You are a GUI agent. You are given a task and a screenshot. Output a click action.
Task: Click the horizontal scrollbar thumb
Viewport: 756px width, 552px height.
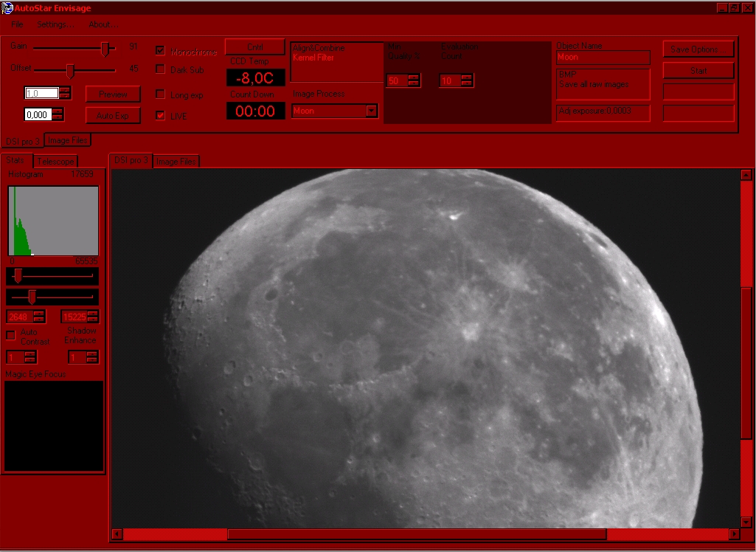pos(417,534)
